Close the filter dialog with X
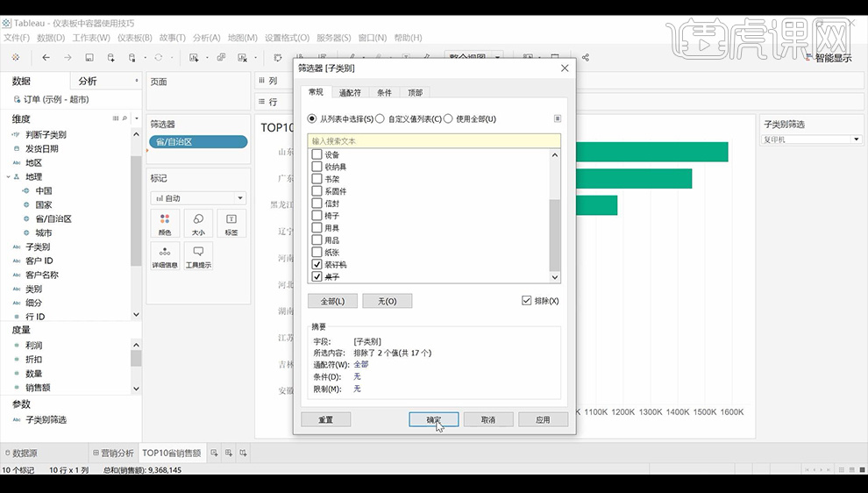Viewport: 868px width, 493px height. (x=565, y=68)
